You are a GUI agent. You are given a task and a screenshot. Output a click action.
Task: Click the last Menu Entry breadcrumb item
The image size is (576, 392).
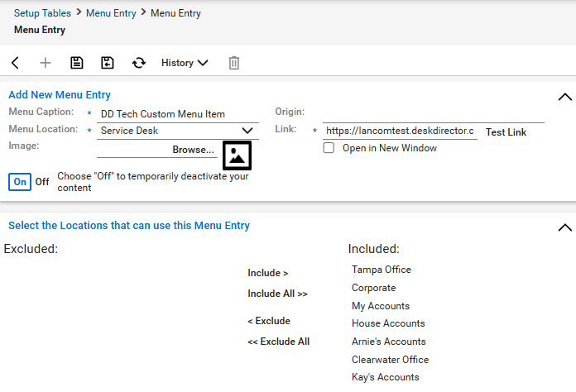click(x=175, y=13)
